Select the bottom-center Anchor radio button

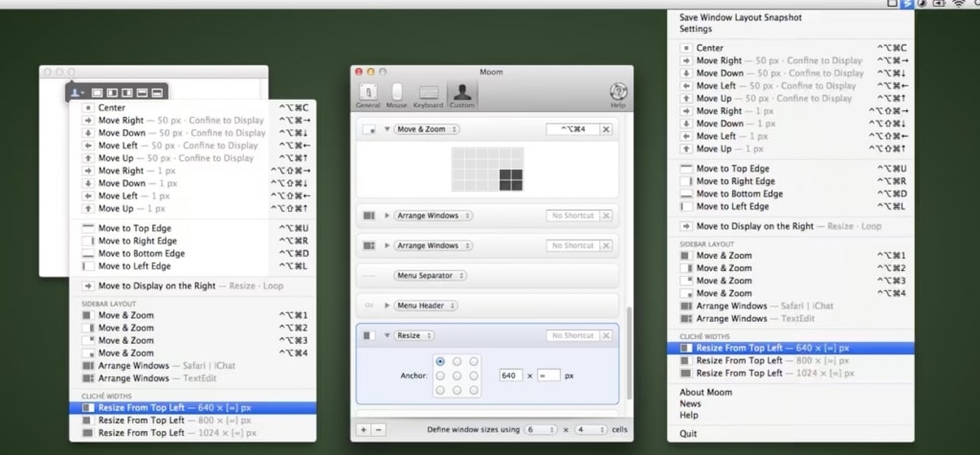(x=457, y=390)
